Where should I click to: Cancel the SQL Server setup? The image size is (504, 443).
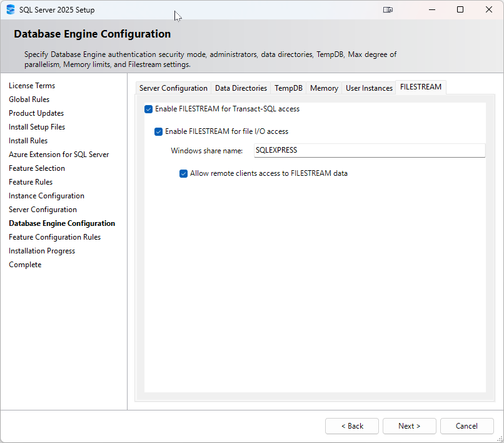[466, 426]
